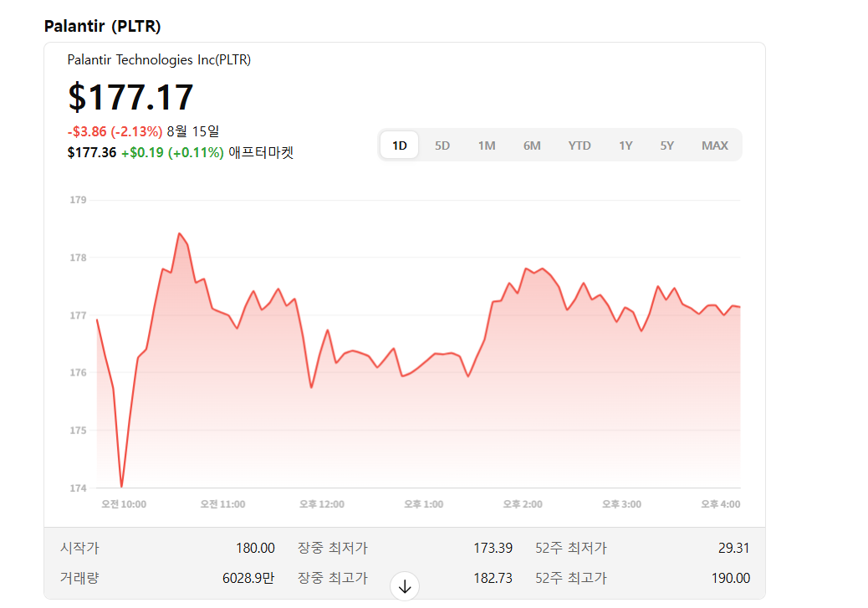The image size is (868, 608).
Task: Click the 오후 4:00 axis label
Action: [x=720, y=504]
